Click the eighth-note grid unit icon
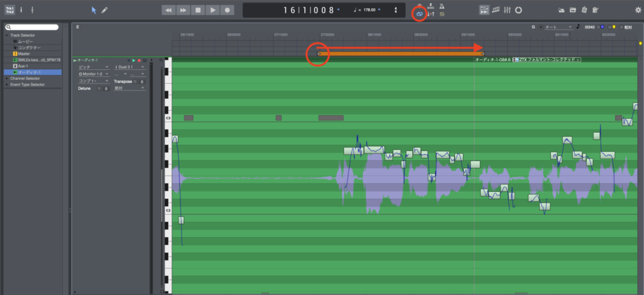This screenshot has height=295, width=644. (x=579, y=26)
